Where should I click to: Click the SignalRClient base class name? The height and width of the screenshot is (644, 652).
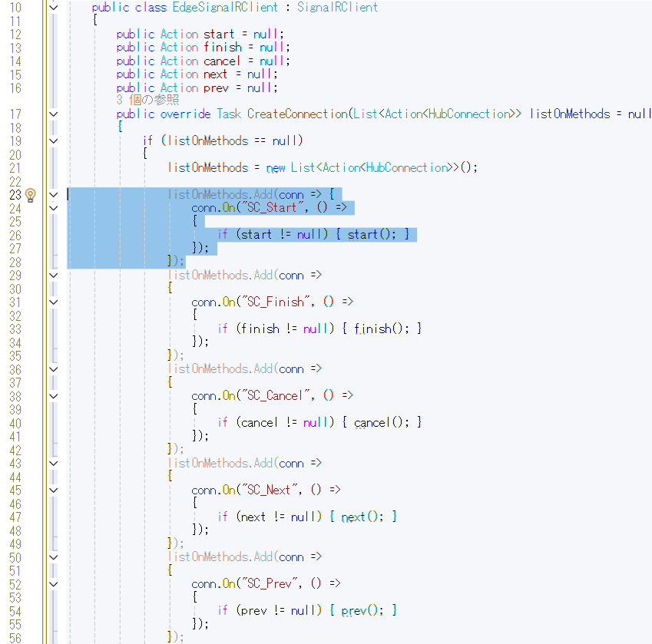click(x=337, y=7)
